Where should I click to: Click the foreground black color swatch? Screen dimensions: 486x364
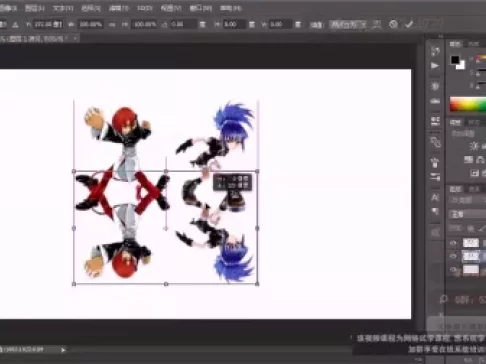pyautogui.click(x=455, y=60)
